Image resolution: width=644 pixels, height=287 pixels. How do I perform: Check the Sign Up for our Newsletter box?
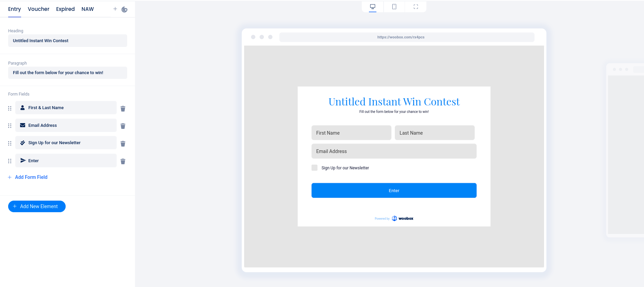[x=315, y=168]
